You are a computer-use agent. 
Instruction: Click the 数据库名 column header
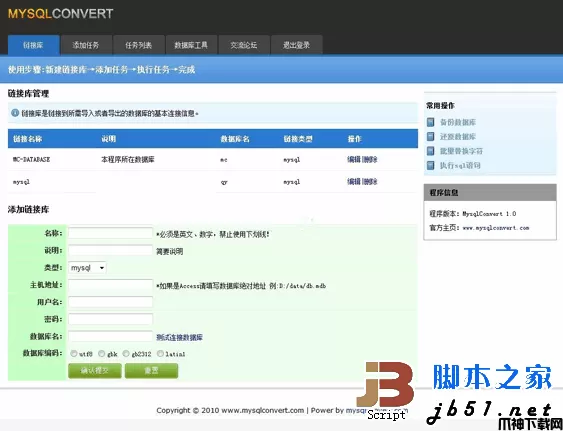[x=235, y=139]
